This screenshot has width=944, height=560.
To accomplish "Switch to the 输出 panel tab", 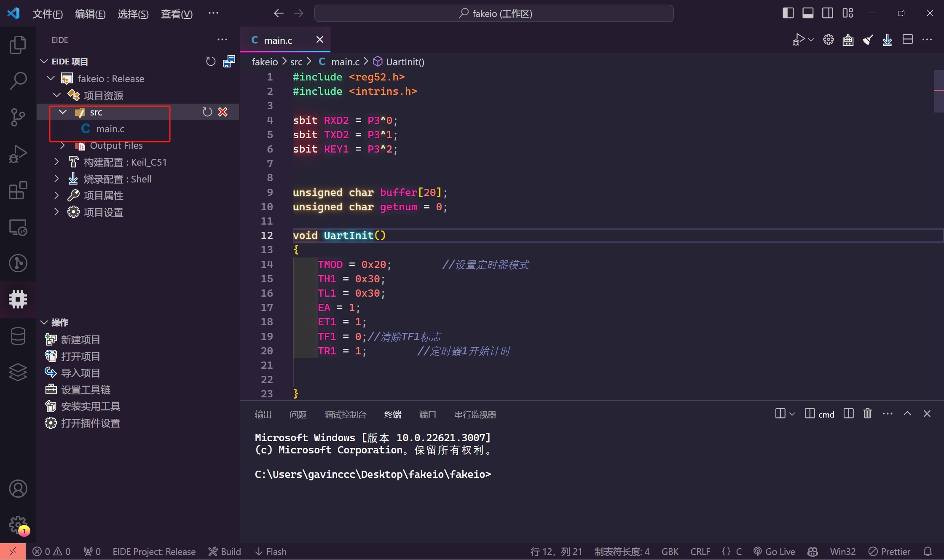I will coord(263,415).
